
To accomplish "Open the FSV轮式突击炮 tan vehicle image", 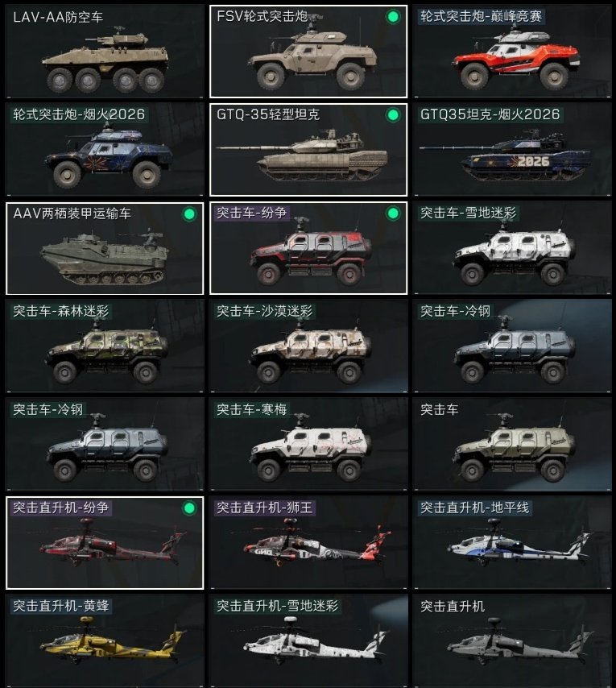I will (312, 57).
